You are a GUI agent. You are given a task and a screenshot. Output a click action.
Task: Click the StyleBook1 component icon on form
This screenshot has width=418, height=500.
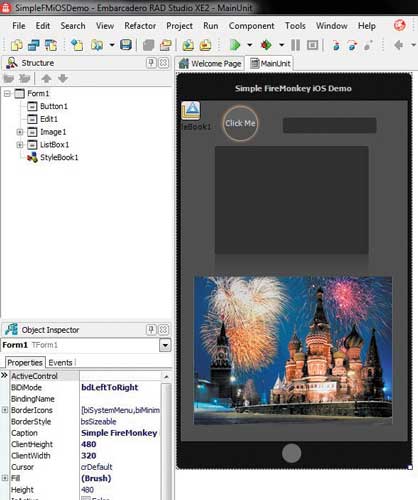click(x=191, y=111)
